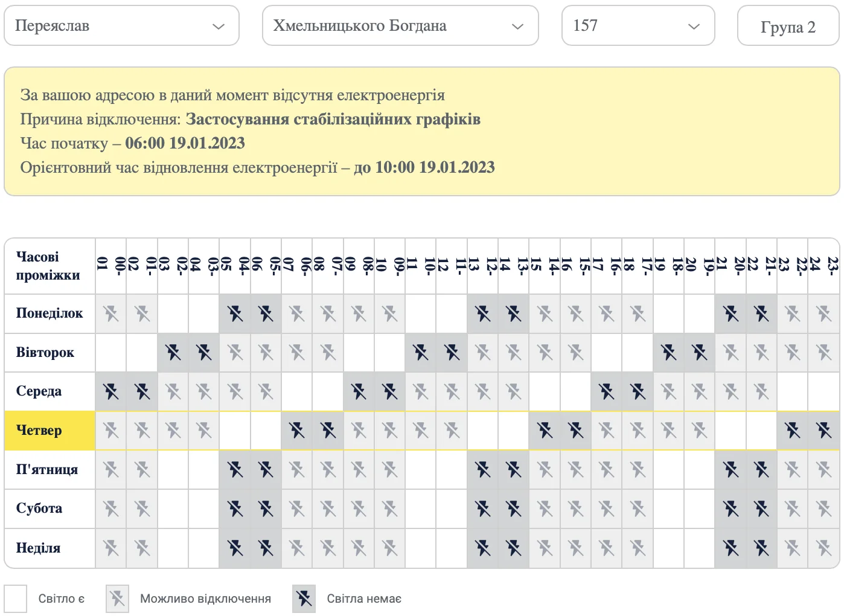844x616 pixels.
Task: Click the white "Світло є" legend square
Action: pyautogui.click(x=16, y=598)
